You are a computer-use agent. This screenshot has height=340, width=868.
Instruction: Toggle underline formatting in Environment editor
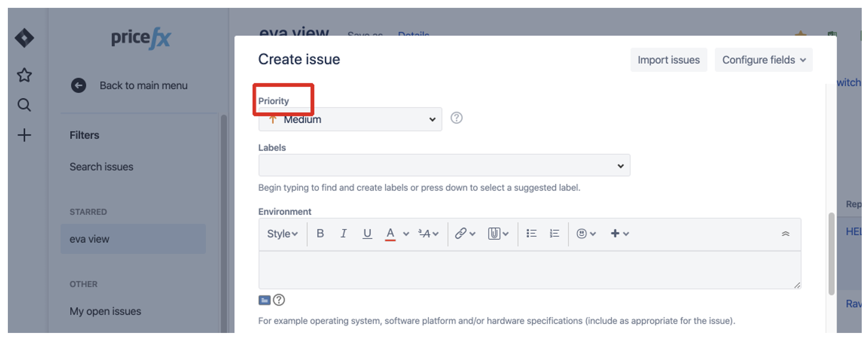367,233
